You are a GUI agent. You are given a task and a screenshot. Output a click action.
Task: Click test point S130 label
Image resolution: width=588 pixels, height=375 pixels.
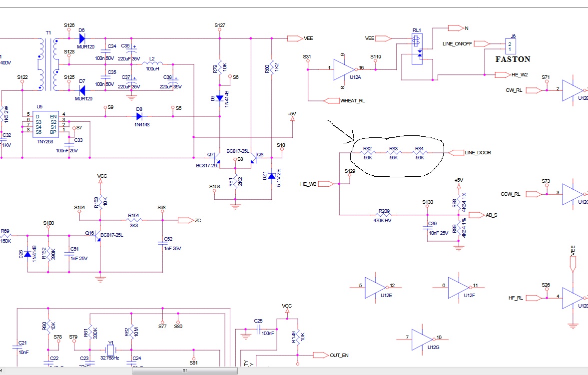tap(428, 202)
